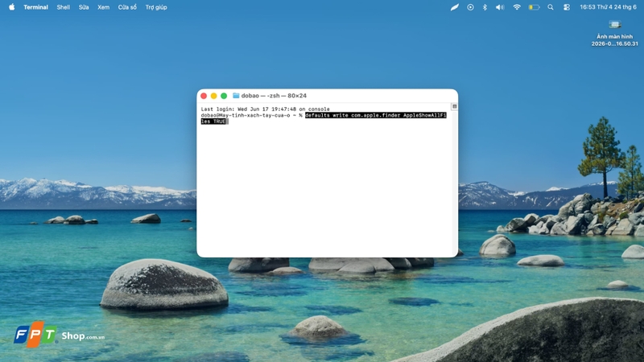This screenshot has height=362, width=644.
Task: Open the Apple menu
Action: [x=12, y=7]
